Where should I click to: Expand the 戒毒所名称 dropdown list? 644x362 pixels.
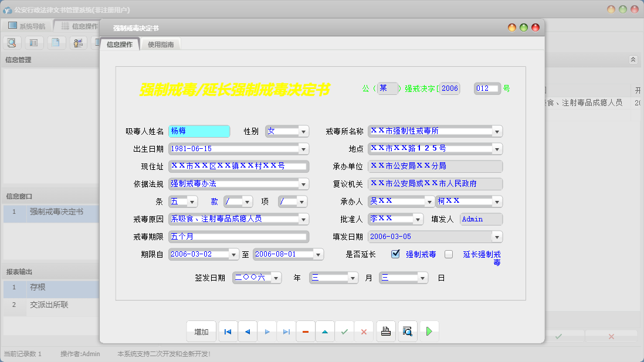point(497,131)
